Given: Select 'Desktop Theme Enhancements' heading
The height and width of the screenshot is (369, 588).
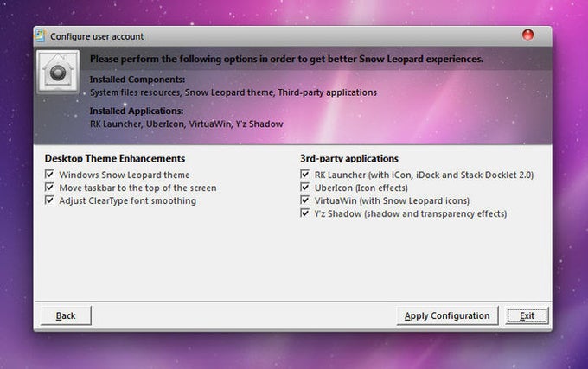Looking at the screenshot, I should [x=115, y=158].
